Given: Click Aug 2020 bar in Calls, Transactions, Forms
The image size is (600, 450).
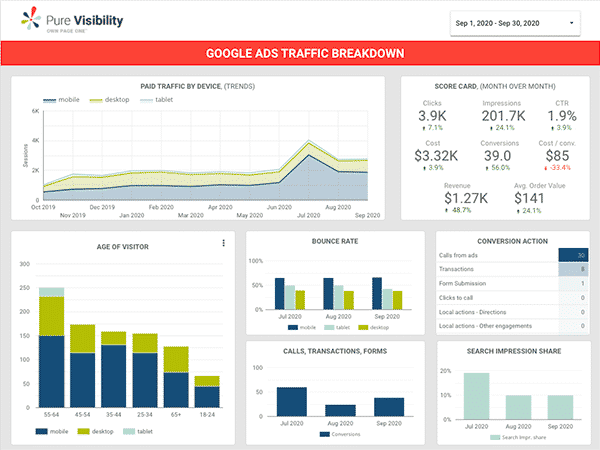Looking at the screenshot, I should pos(341,411).
